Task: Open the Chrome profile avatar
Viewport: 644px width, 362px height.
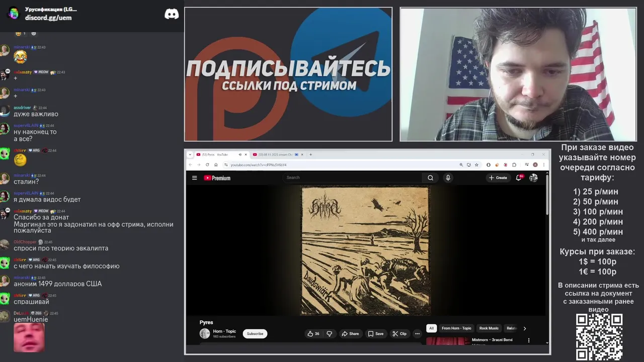Action: [x=535, y=164]
